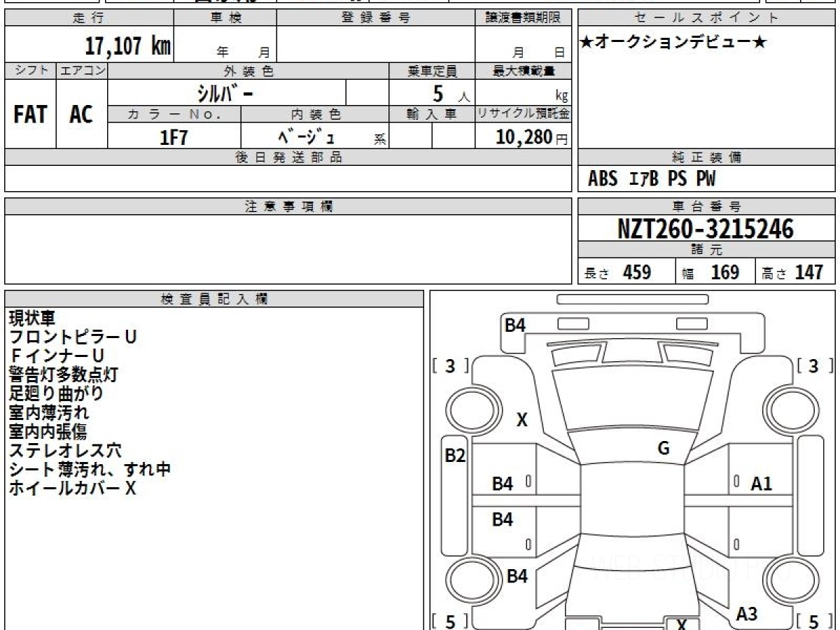This screenshot has width=840, height=630.
Task: Click the AC air conditioner cell
Action: tap(81, 115)
